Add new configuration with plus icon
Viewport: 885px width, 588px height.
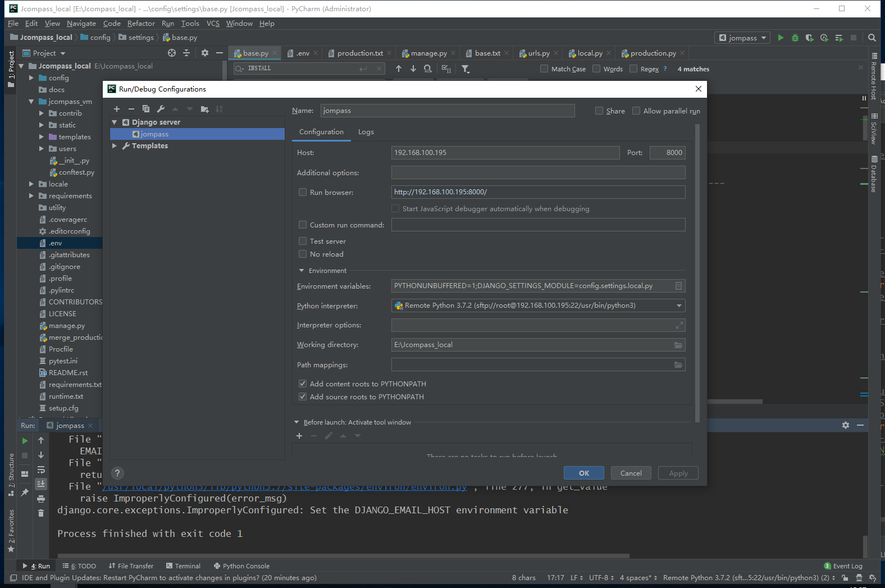click(x=117, y=109)
